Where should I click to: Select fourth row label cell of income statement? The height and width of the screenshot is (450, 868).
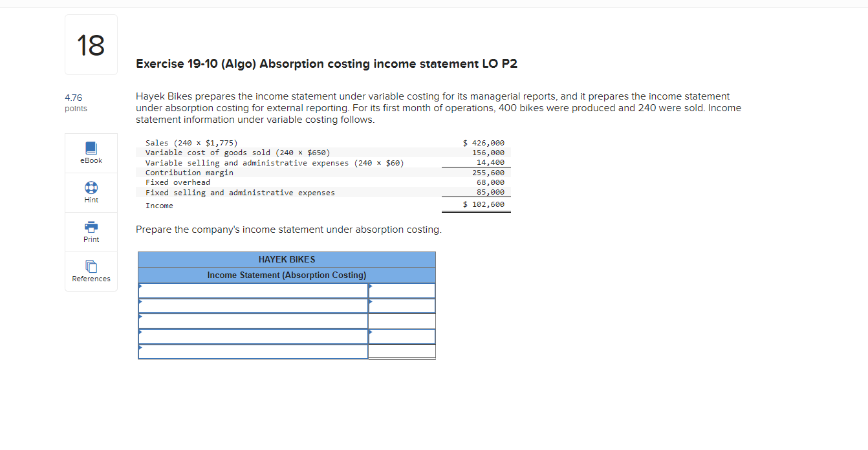253,336
